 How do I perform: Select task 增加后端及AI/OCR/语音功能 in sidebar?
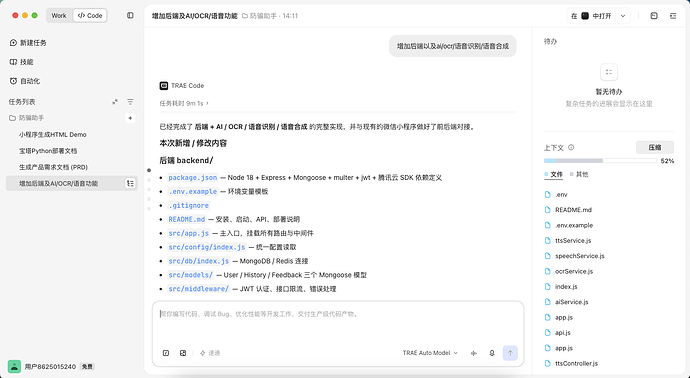coord(72,183)
